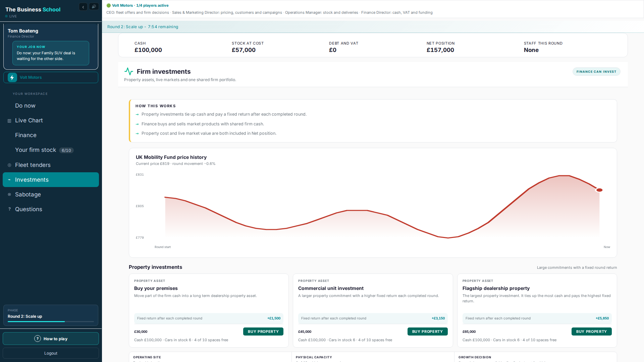Viewport: 644px width, 362px height.
Task: Toggle the sound speaker button
Action: point(94,7)
